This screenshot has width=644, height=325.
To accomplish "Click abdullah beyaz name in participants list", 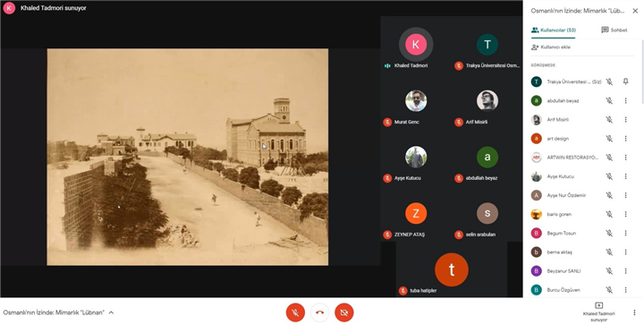I will pos(563,100).
